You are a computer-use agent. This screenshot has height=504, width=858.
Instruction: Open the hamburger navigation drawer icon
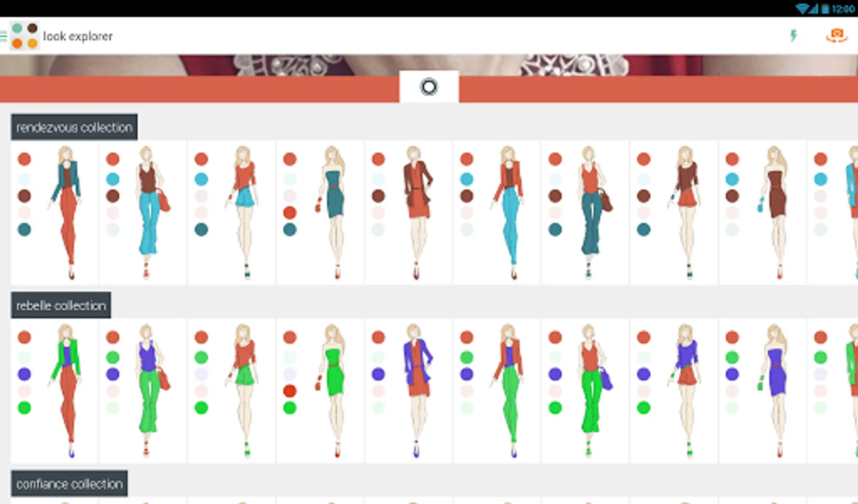click(3, 36)
